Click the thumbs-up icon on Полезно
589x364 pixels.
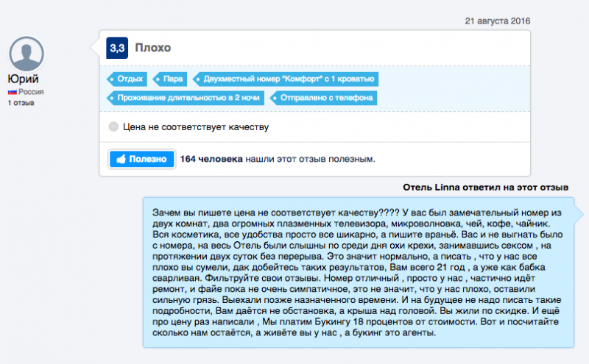tap(121, 159)
